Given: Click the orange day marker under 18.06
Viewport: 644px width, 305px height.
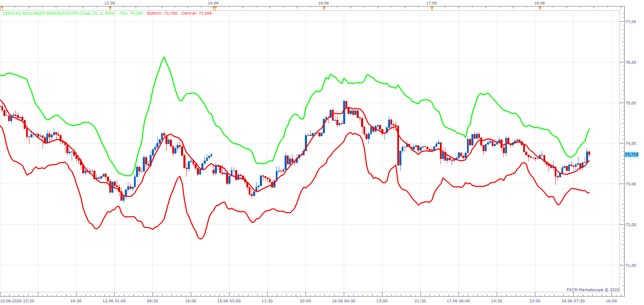Looking at the screenshot, I should coord(540,8).
